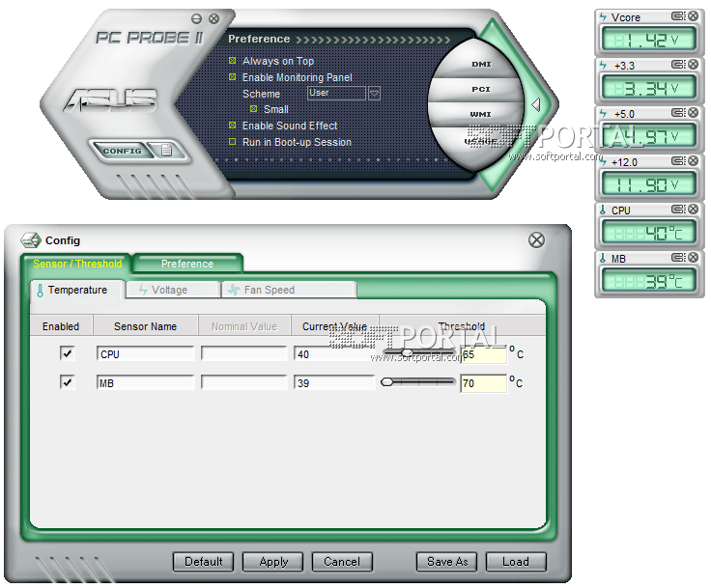Open settings icon of the +3.3 monitor

coord(678,65)
